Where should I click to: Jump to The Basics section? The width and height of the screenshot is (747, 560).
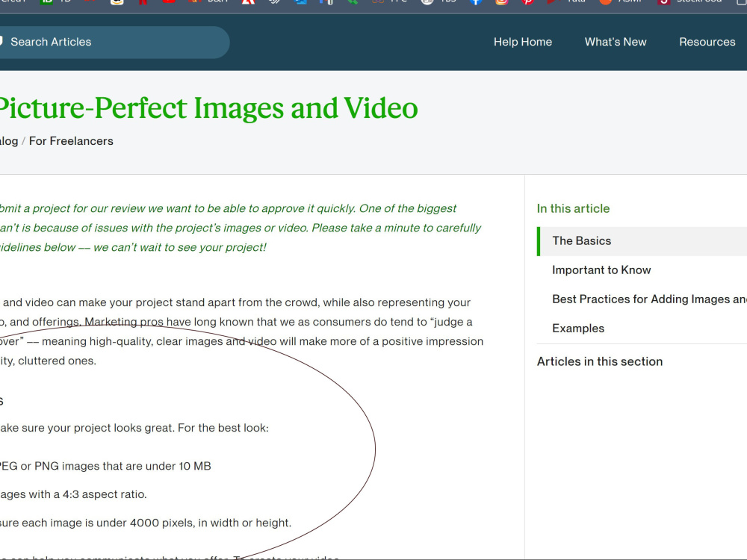(x=642, y=241)
